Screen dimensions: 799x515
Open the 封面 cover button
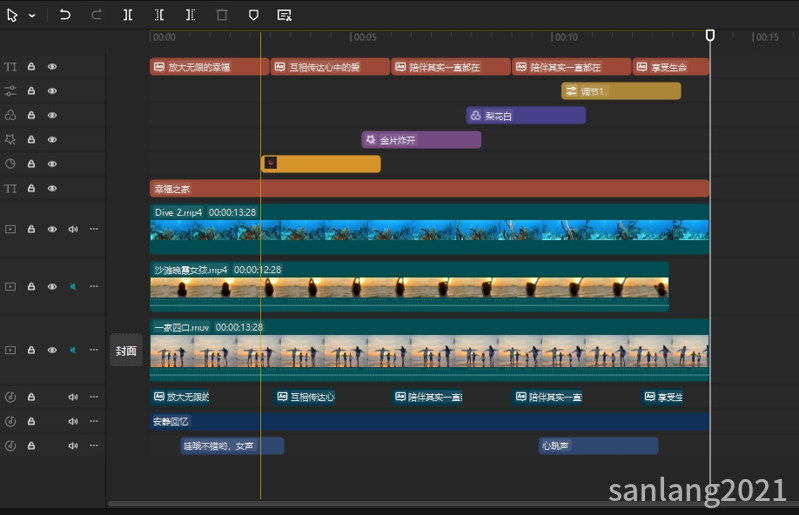tap(126, 350)
